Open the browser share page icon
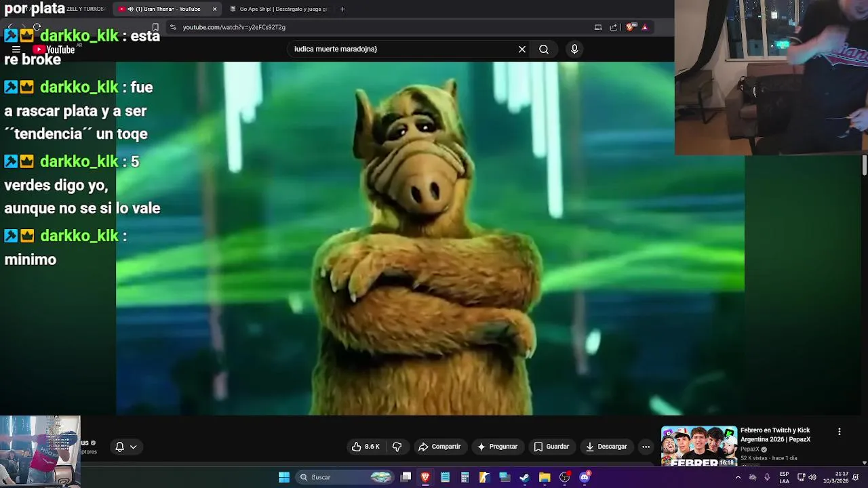 click(614, 27)
